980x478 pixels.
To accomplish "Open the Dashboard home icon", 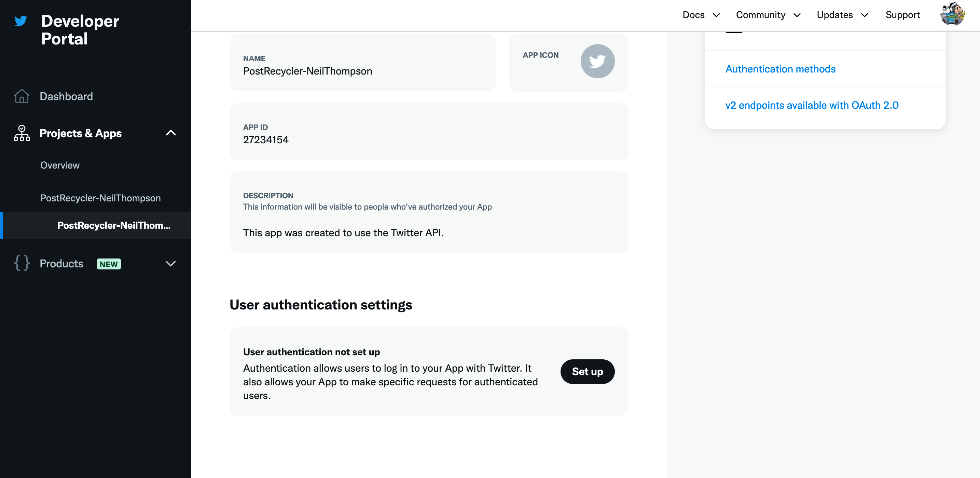I will coord(22,96).
